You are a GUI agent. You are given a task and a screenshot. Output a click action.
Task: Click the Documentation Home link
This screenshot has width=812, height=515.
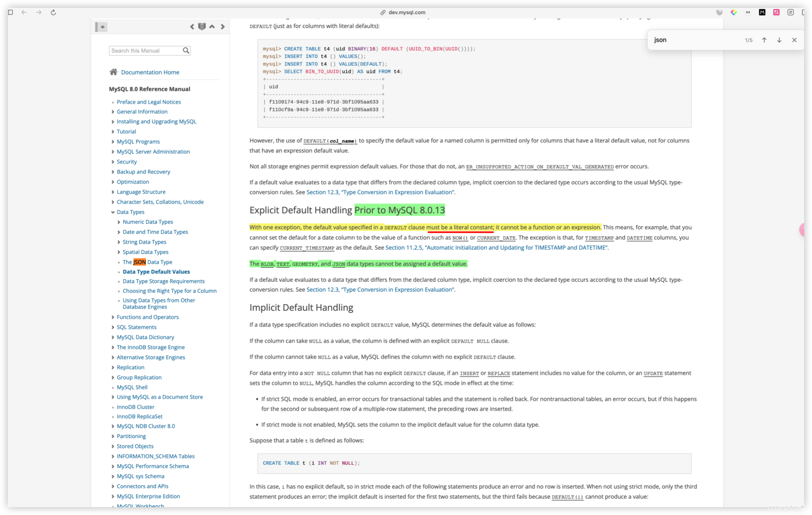pyautogui.click(x=149, y=71)
